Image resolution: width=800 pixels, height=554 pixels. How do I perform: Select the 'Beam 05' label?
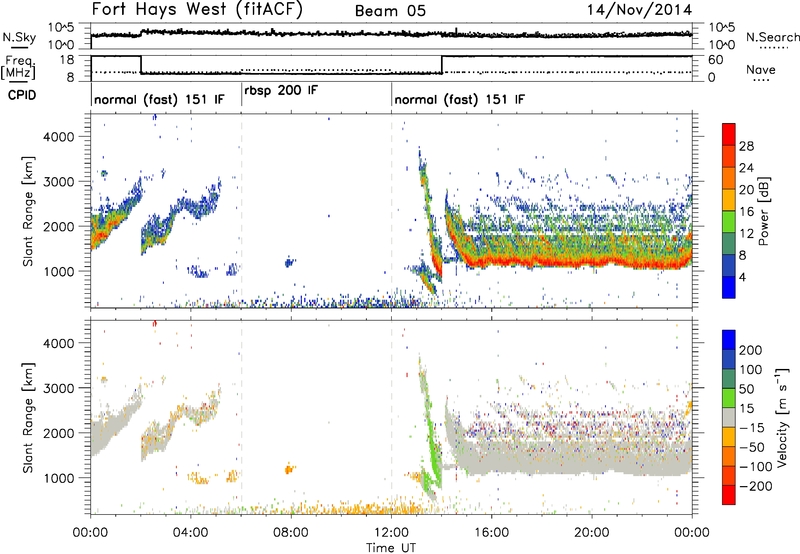click(x=390, y=11)
